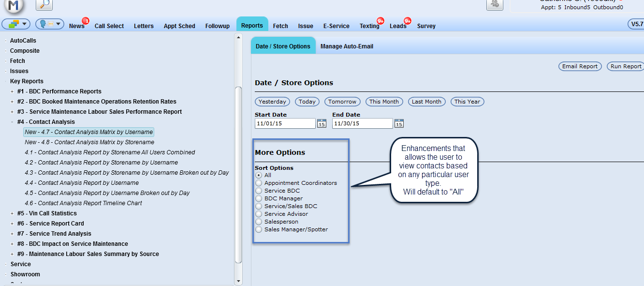Open the Appt Sched tab

[x=179, y=26]
